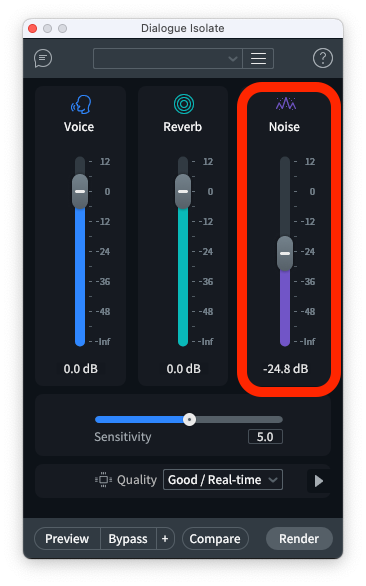Click the Noise fader handle

click(x=285, y=253)
